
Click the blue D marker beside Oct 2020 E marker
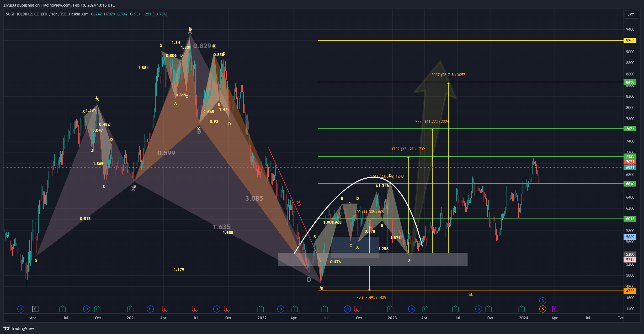[x=87, y=309]
